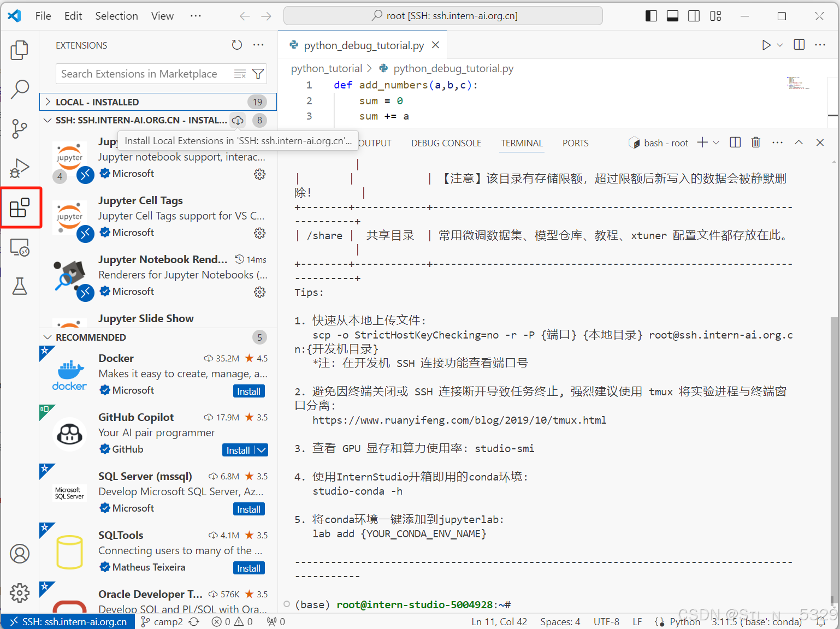Open the Explorer view in activity bar
Screen dimensions: 840x629
click(x=20, y=50)
